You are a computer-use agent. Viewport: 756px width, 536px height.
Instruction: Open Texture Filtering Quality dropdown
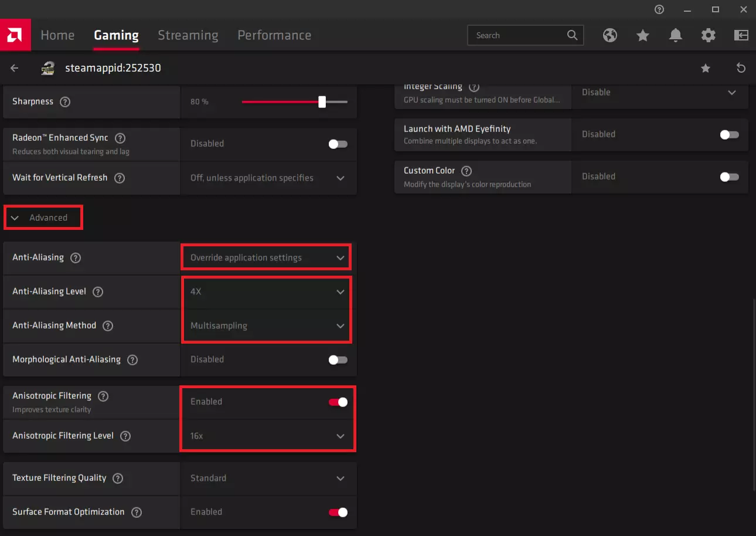pyautogui.click(x=268, y=478)
